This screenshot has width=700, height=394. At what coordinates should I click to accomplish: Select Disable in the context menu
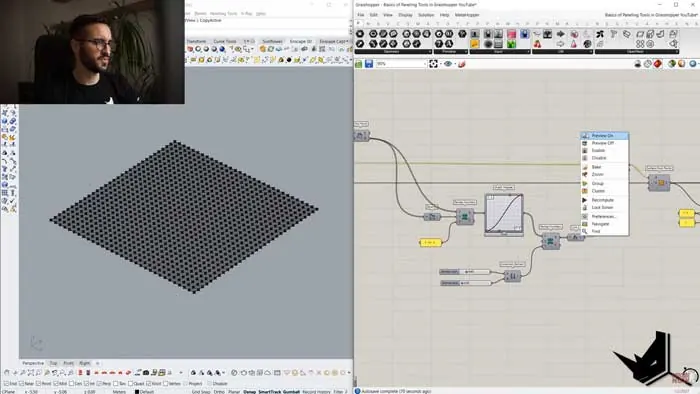[604, 158]
